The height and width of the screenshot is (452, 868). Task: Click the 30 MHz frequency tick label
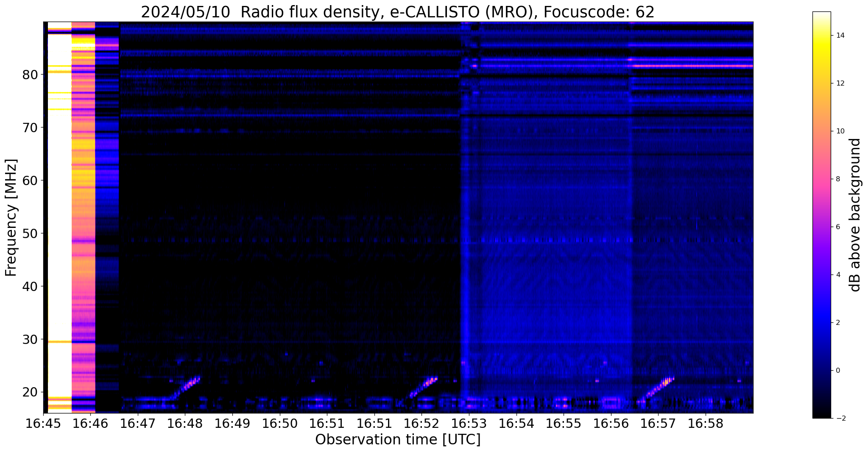(30, 339)
